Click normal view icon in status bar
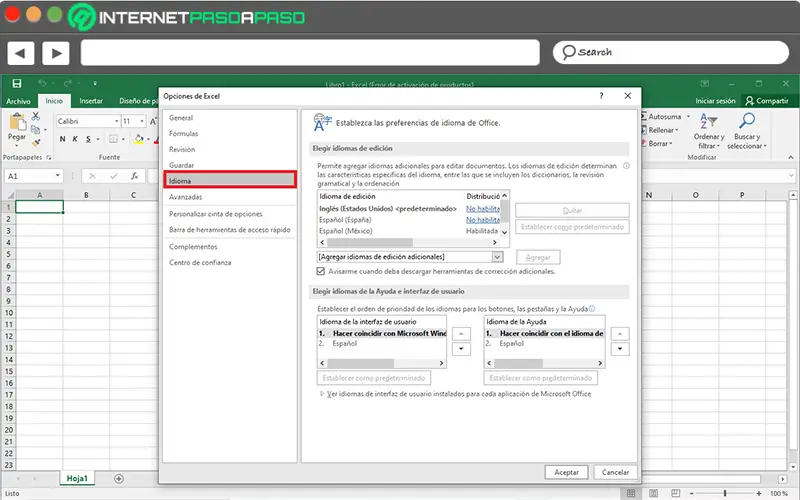Image resolution: width=800 pixels, height=500 pixels. tap(631, 493)
